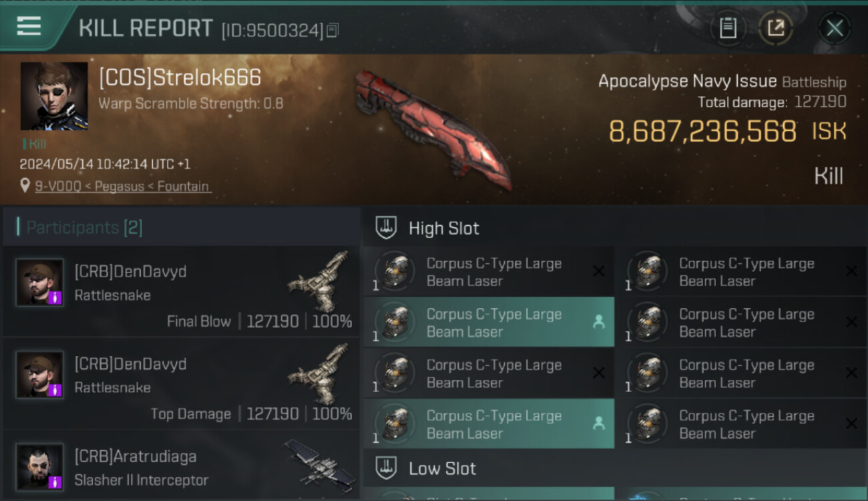Open Strelok666 pilot portrait
The image size is (868, 501).
coord(54,96)
